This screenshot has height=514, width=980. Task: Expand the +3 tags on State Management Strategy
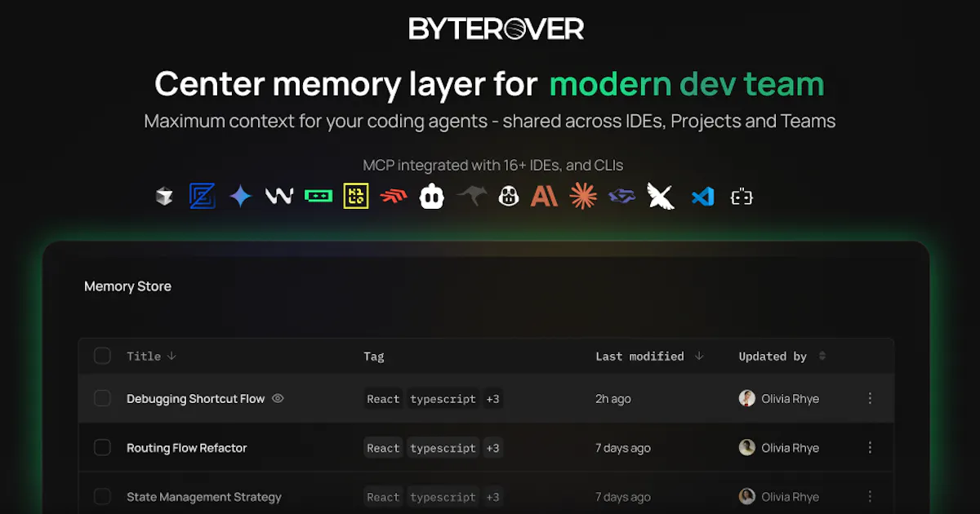pos(492,497)
